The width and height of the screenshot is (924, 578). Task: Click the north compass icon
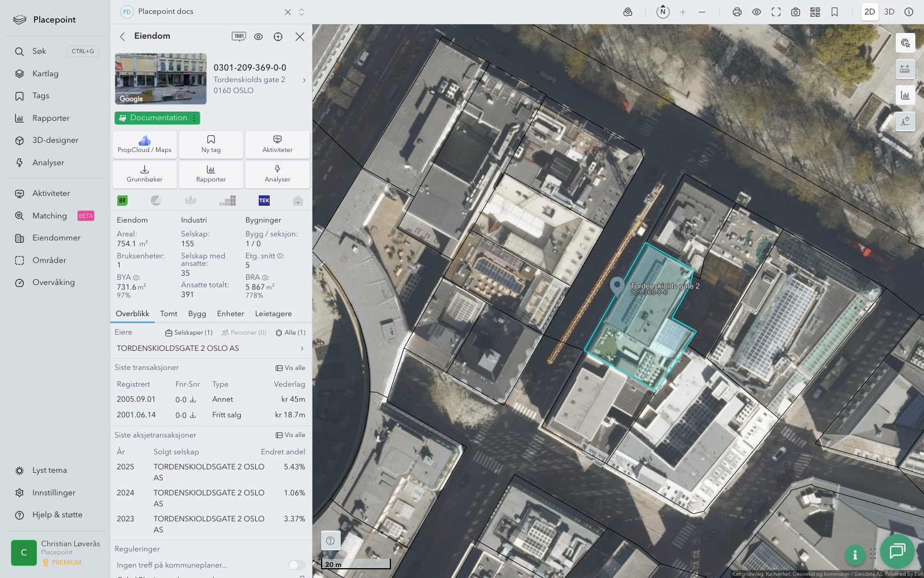point(663,12)
